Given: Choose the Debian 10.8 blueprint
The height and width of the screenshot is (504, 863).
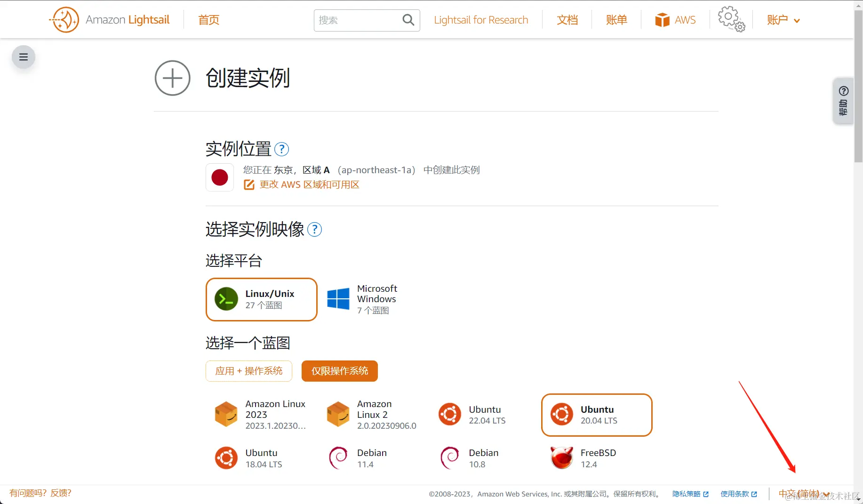Looking at the screenshot, I should [485, 458].
